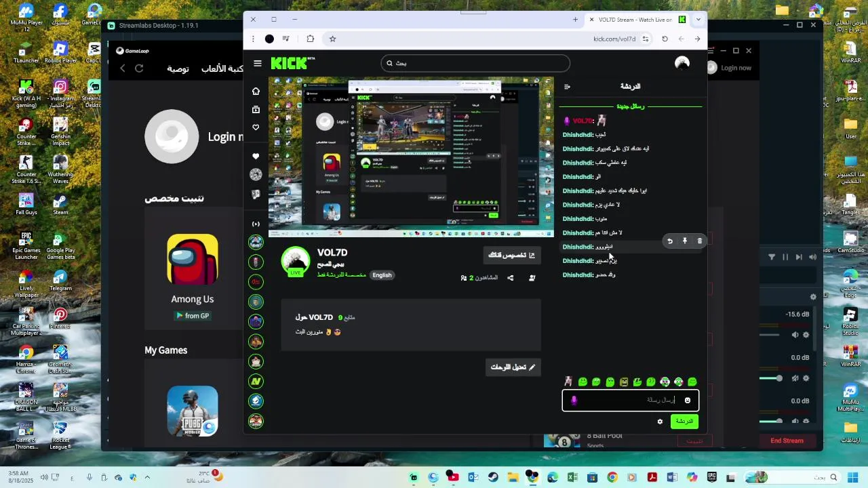Mute the -15.6 dB audio source
This screenshot has width=868, height=488.
pos(795,335)
